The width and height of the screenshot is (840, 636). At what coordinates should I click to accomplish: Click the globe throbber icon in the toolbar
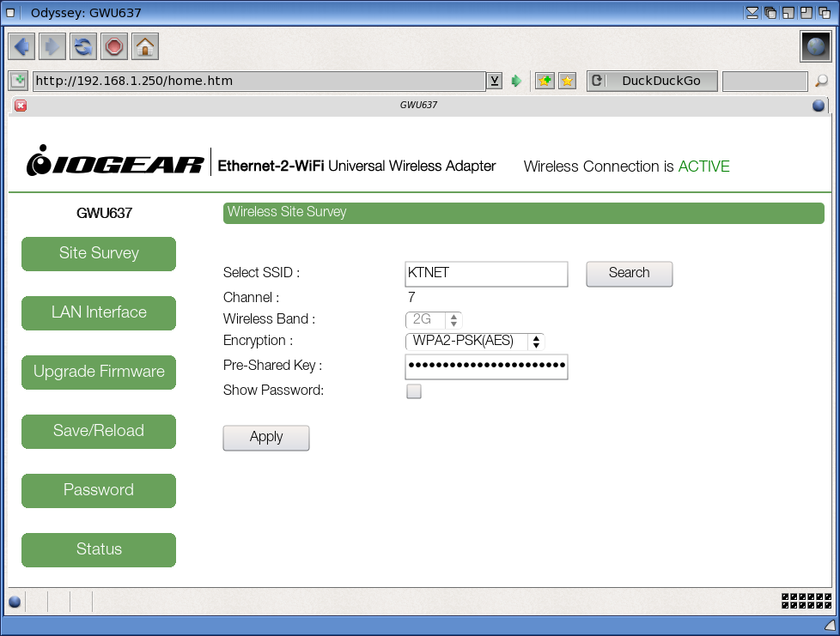click(x=815, y=46)
